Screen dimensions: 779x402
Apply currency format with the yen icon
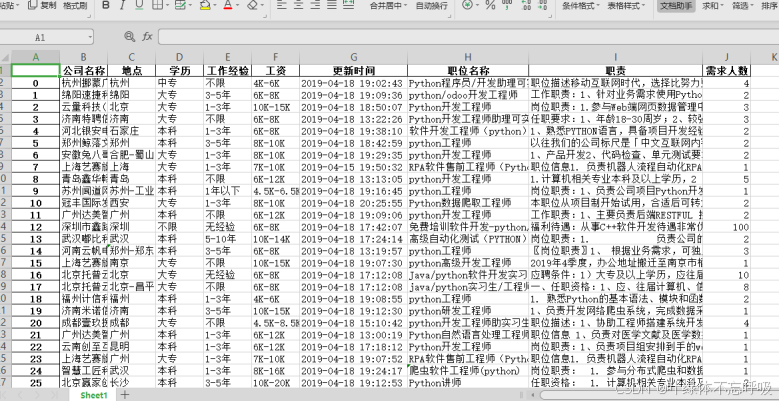click(x=467, y=5)
